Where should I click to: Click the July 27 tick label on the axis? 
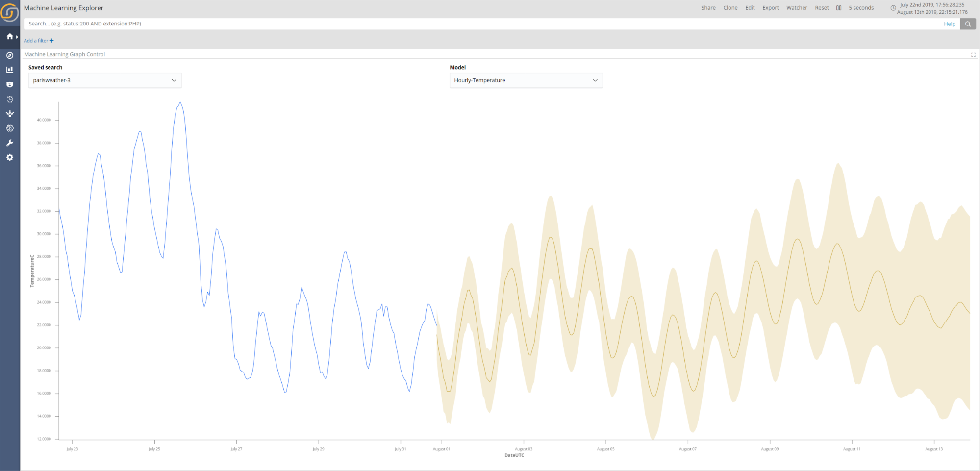[236, 449]
